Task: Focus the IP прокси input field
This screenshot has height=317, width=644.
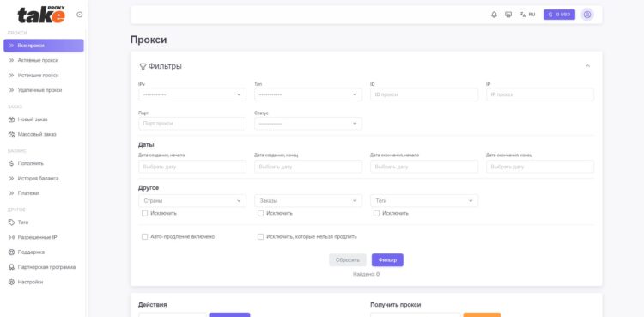Action: [x=540, y=94]
